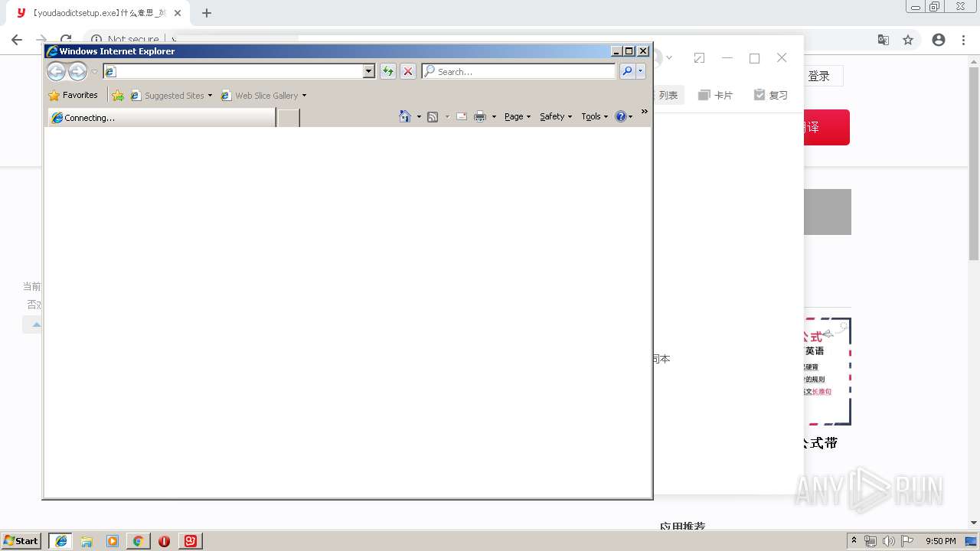The width and height of the screenshot is (980, 551).
Task: Open a new Internet Explorer tab
Action: pos(288,118)
